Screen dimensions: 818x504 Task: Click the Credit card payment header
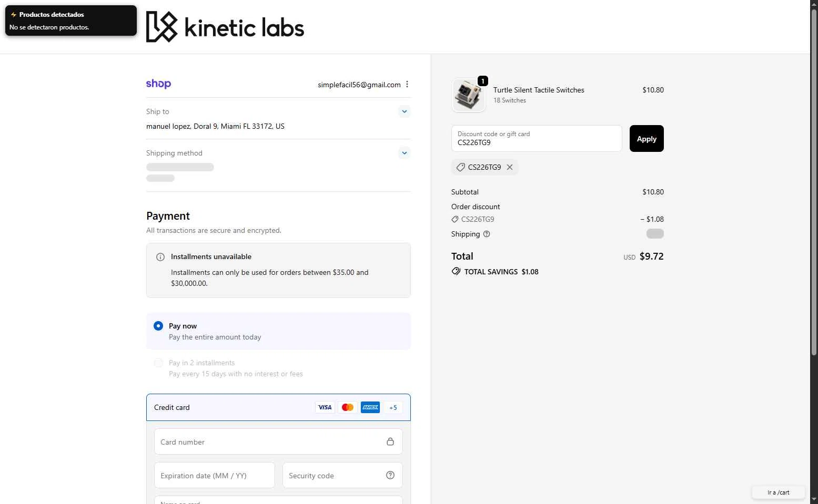tap(278, 407)
